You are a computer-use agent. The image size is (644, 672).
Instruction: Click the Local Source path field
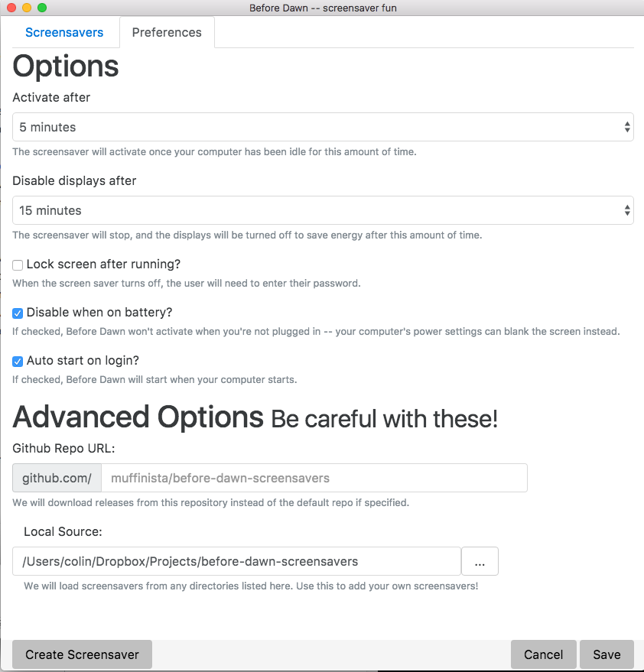(x=236, y=561)
